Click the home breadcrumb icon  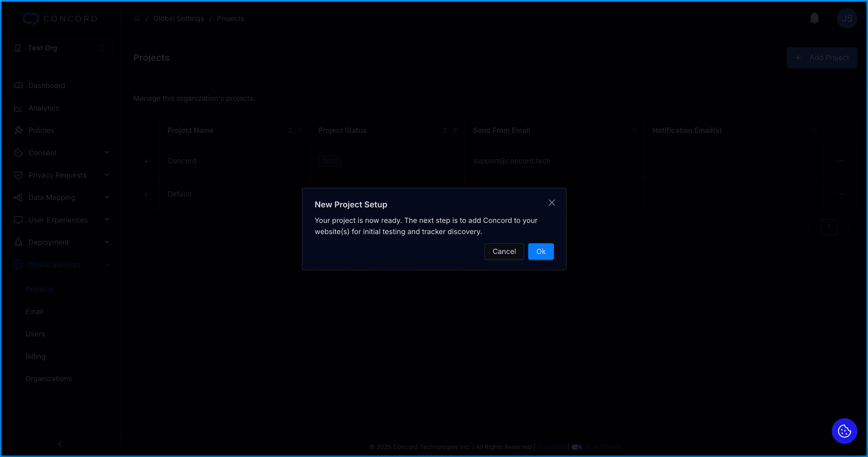click(x=137, y=19)
